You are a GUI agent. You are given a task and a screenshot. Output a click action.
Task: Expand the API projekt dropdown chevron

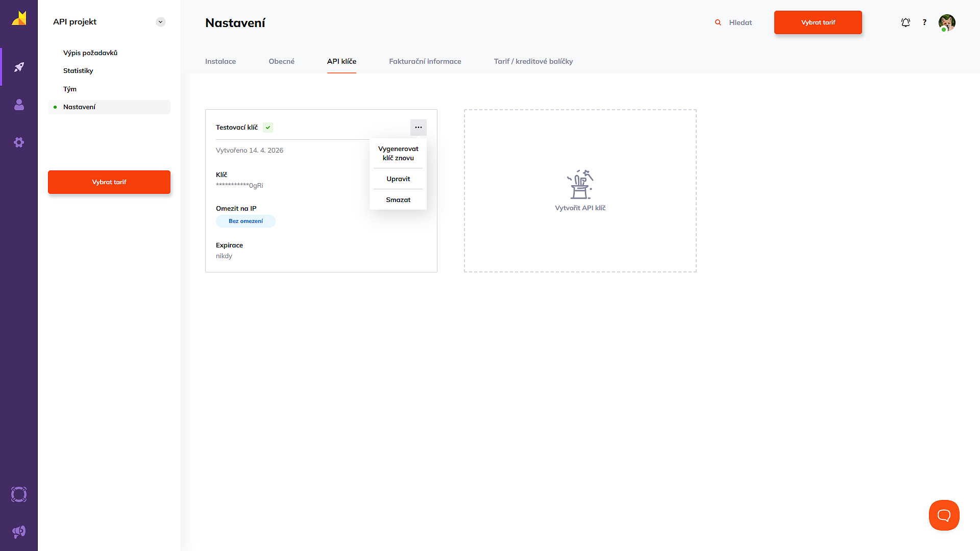pos(160,22)
